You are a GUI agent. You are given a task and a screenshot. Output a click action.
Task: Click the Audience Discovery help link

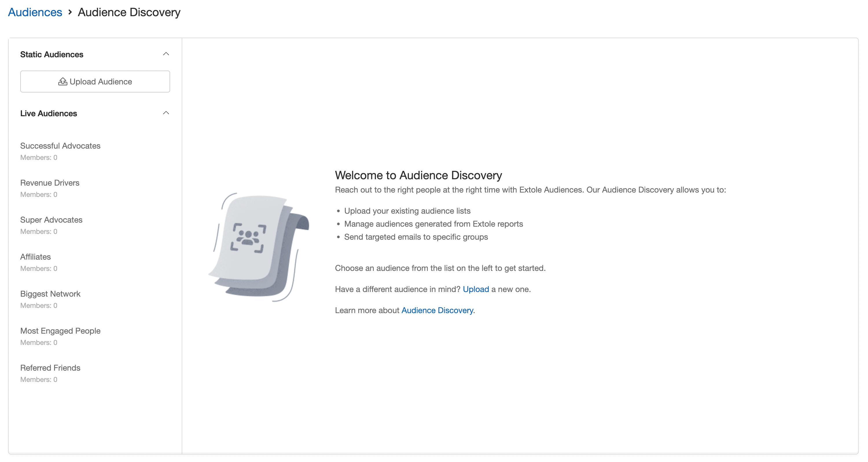pos(438,310)
